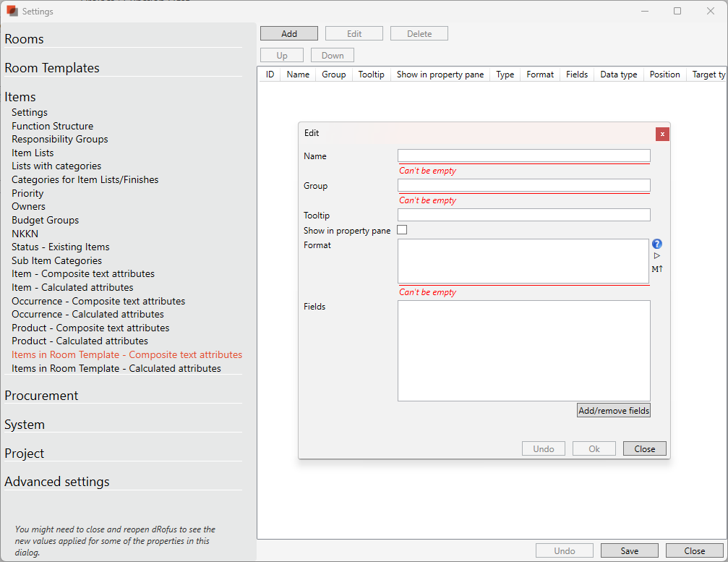Sort by the Data type column header
This screenshot has height=562, width=728.
[618, 74]
